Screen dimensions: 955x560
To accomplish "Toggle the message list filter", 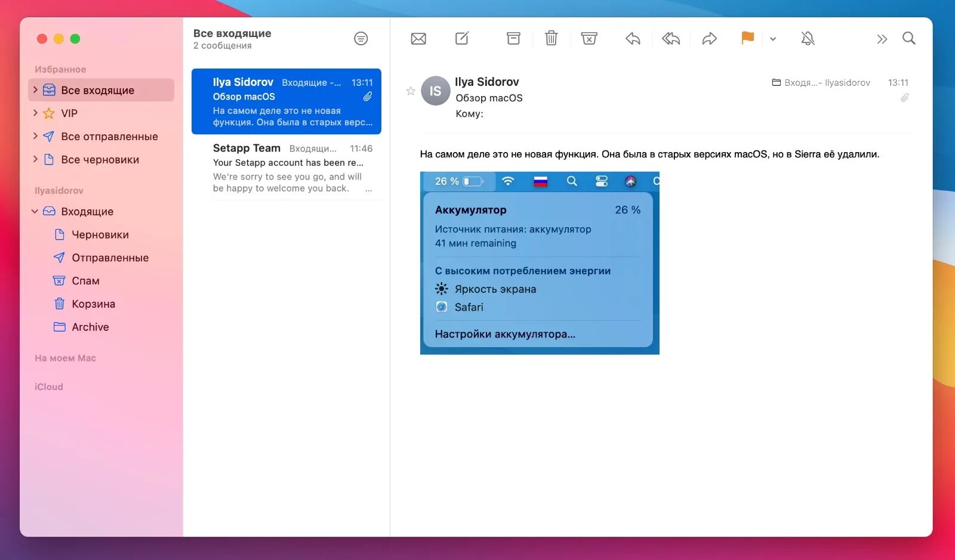I will pyautogui.click(x=361, y=39).
